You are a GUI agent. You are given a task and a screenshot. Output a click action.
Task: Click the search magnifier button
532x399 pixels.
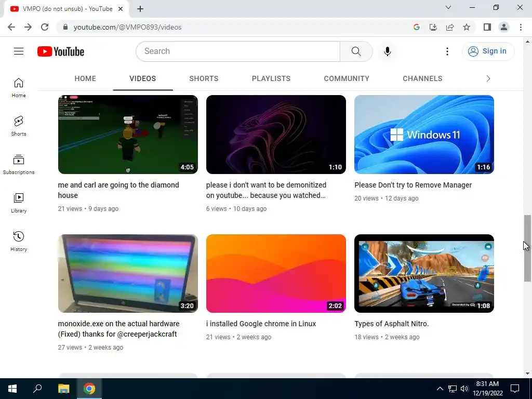click(356, 51)
